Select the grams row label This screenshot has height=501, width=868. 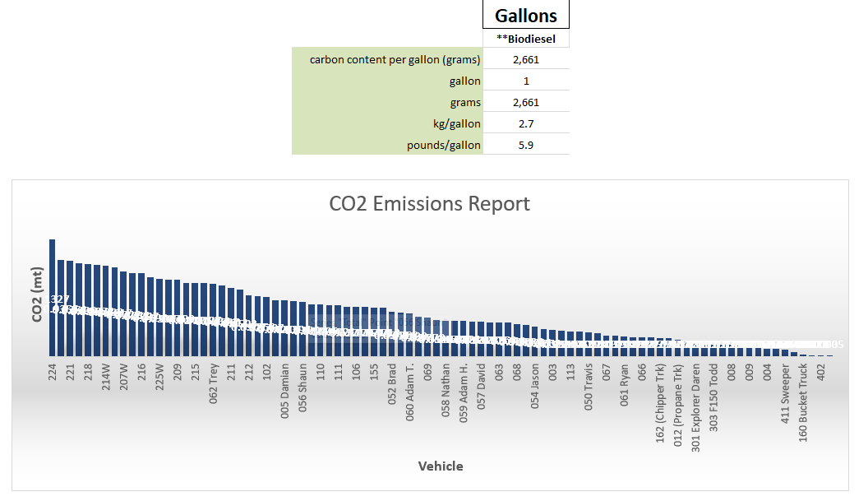coord(467,101)
